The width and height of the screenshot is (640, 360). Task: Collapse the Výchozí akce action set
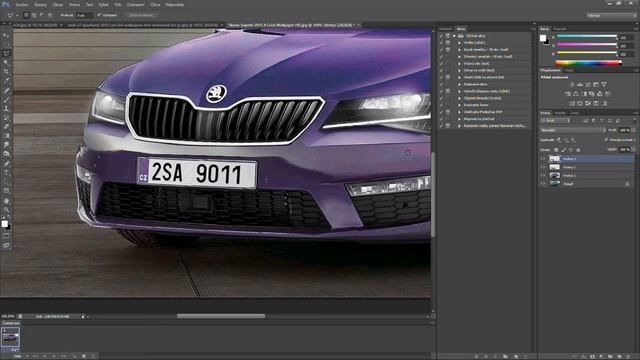click(x=454, y=36)
